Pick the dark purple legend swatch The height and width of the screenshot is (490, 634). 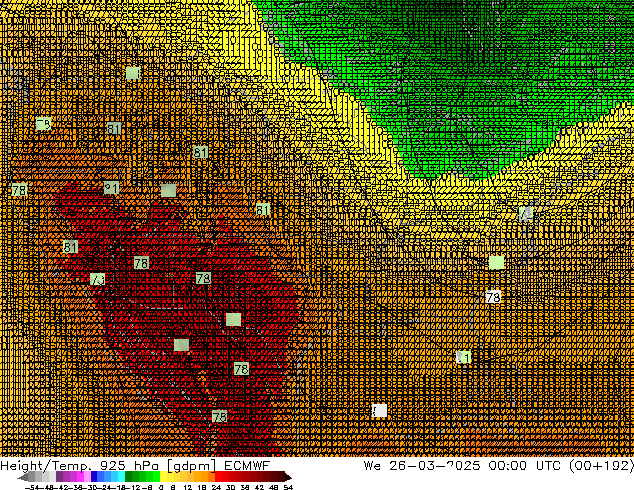pos(59,477)
